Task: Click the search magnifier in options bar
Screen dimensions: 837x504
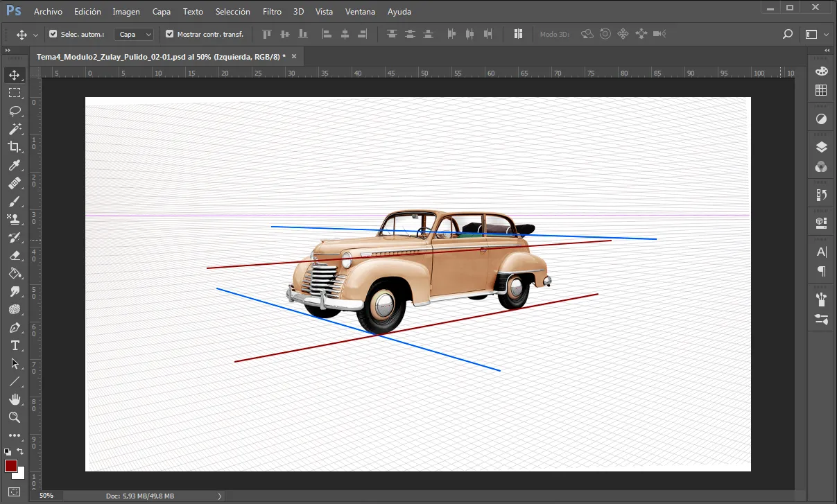Action: coord(787,34)
